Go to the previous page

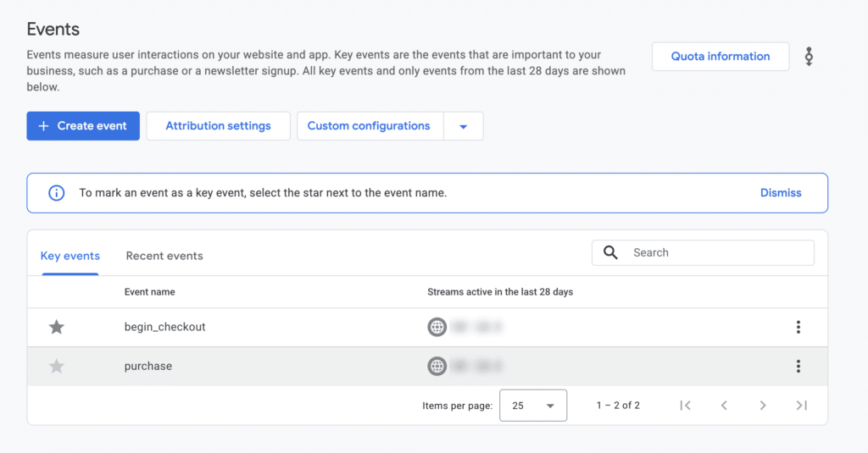coord(724,406)
